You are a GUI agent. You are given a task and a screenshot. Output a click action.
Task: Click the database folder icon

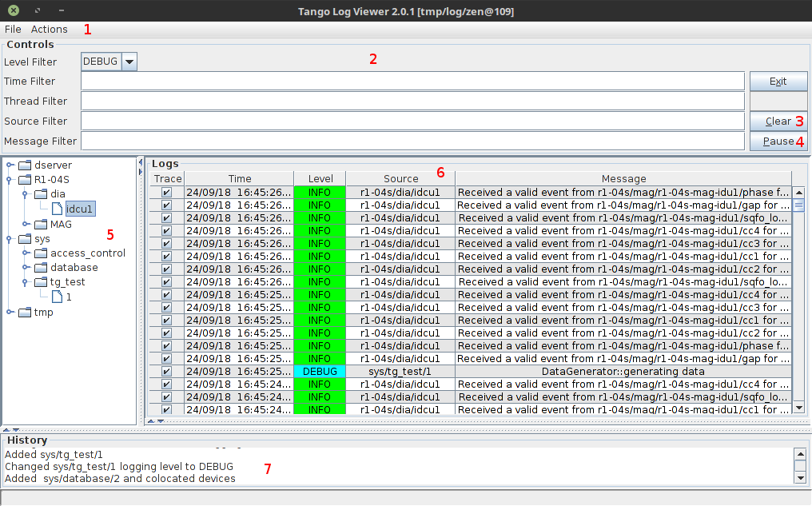[x=41, y=268]
